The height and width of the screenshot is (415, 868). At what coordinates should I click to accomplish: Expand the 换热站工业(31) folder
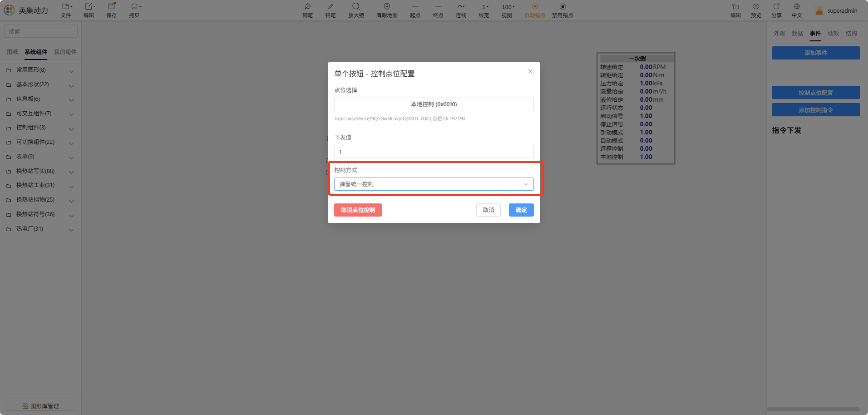point(40,185)
